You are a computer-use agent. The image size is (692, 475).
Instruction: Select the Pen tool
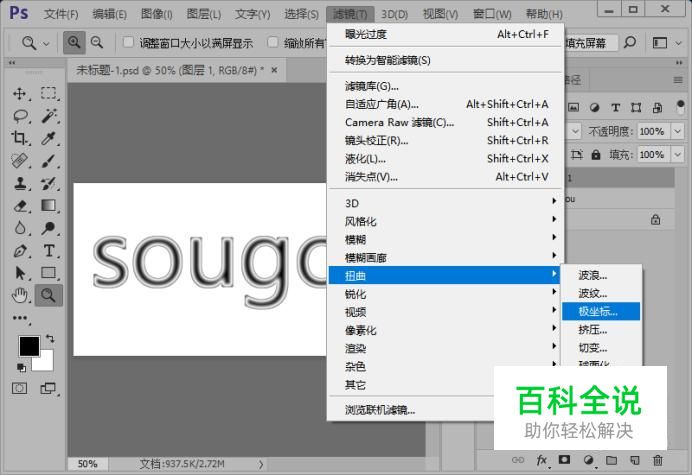pos(20,251)
